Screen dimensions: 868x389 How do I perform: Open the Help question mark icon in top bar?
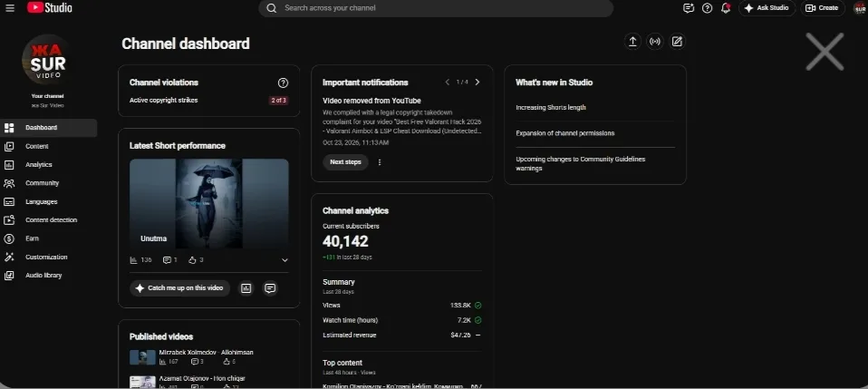click(707, 8)
